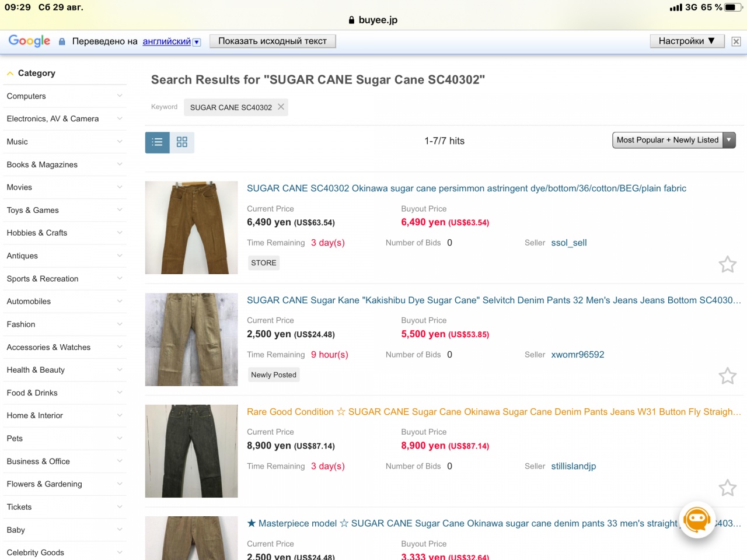Expand the Movies category
747x560 pixels.
coord(65,187)
